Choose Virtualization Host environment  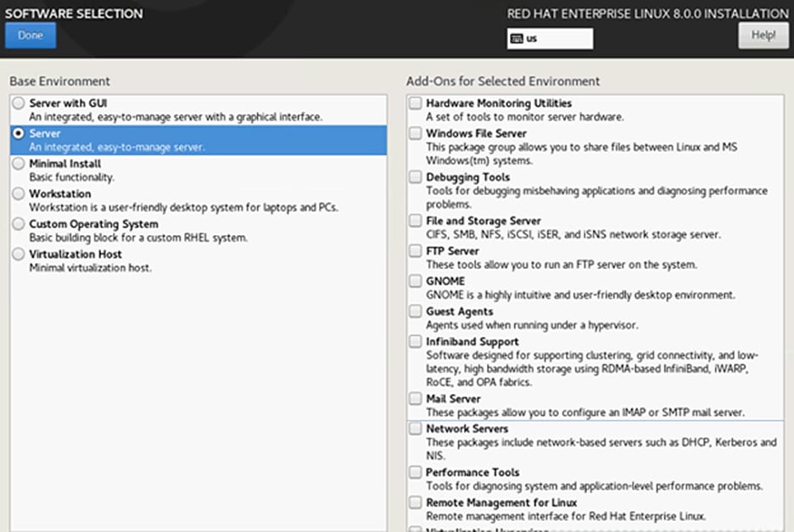pyautogui.click(x=19, y=255)
